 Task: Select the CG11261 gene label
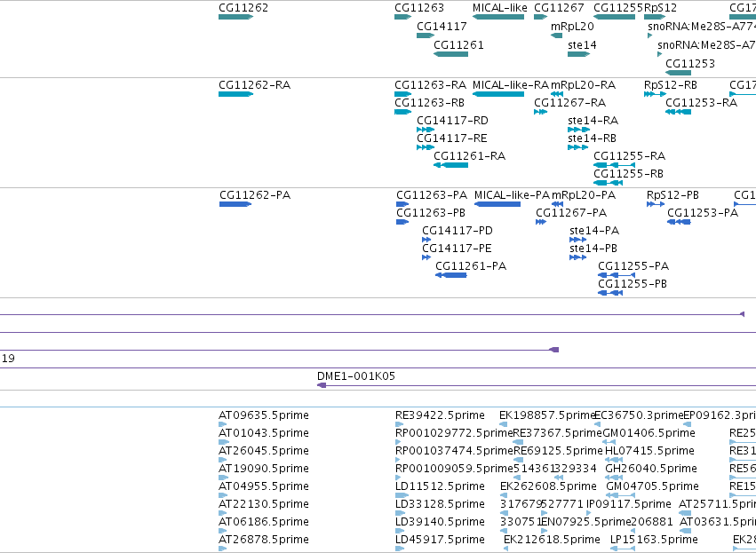click(x=458, y=44)
